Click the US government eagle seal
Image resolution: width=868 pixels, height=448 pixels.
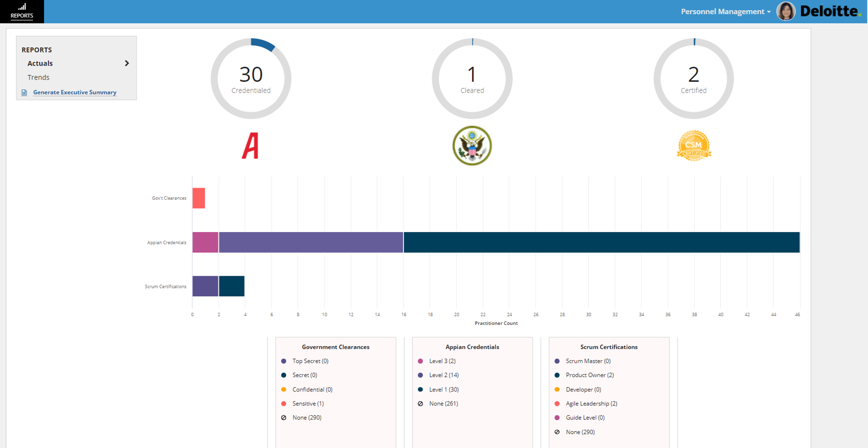coord(472,146)
